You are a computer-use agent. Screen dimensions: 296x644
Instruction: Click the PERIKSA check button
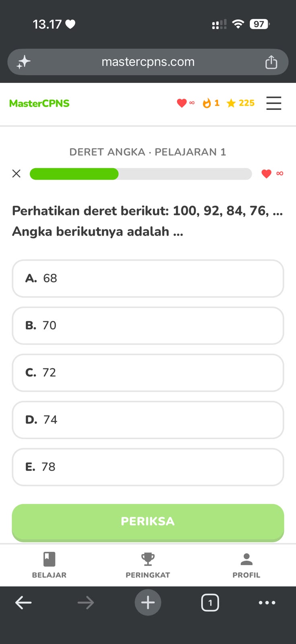pyautogui.click(x=148, y=522)
